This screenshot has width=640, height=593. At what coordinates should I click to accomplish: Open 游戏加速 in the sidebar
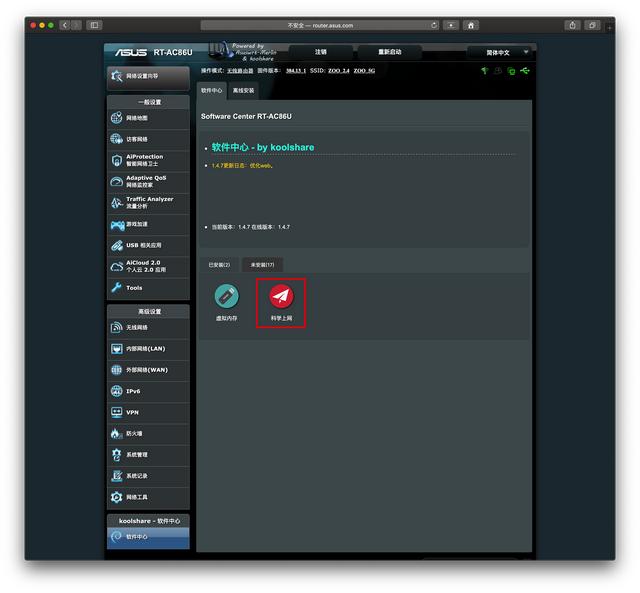click(x=149, y=224)
